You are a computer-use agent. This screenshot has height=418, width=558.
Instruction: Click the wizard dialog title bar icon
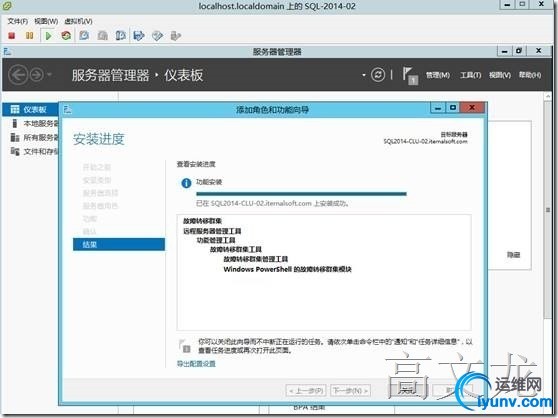pos(67,110)
